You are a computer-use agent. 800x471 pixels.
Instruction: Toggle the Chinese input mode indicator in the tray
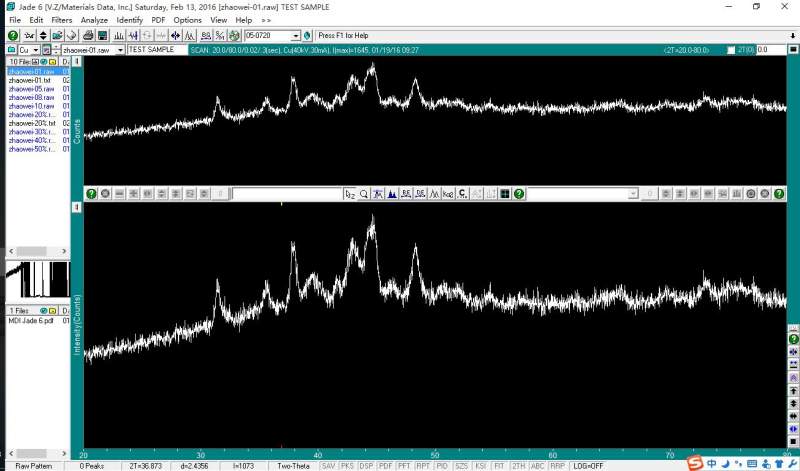pos(711,464)
